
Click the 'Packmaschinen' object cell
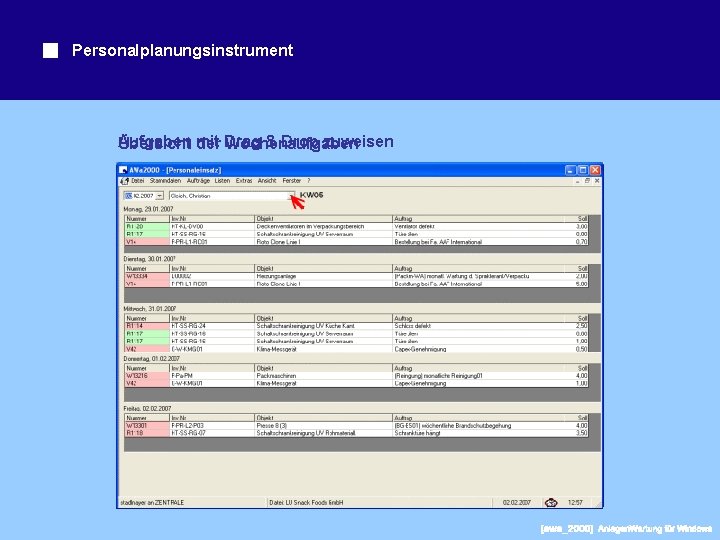323,376
